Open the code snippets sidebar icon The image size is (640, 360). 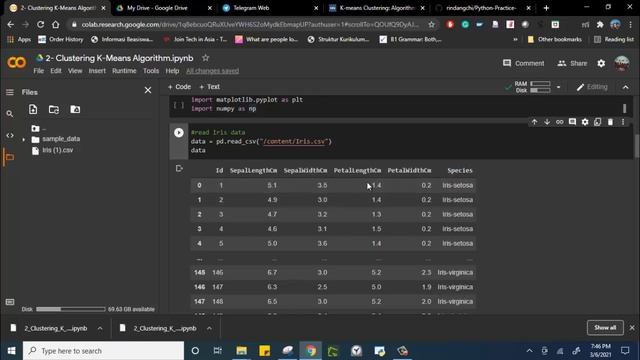pyautogui.click(x=10, y=136)
